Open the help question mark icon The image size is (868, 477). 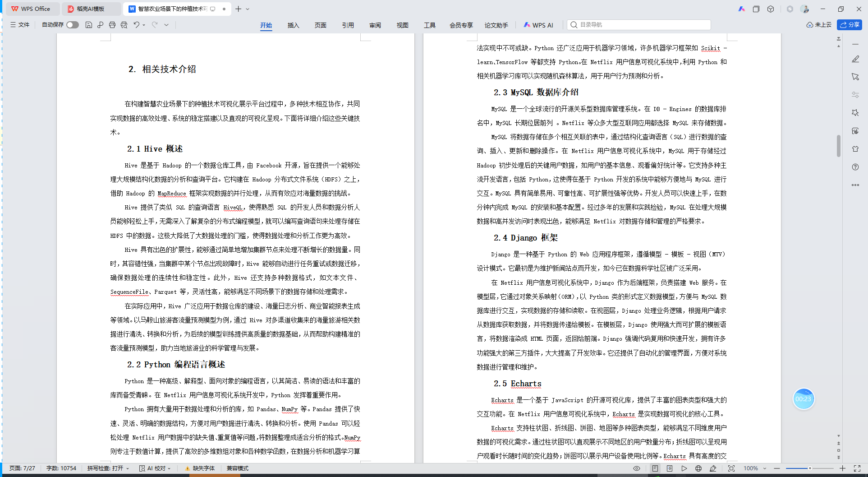click(x=855, y=167)
